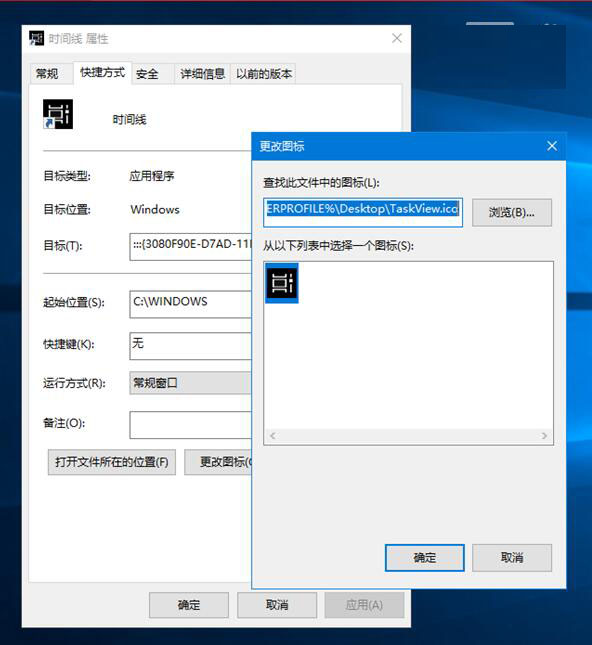Click the right arrow of icon list scrollbar
Image resolution: width=592 pixels, height=645 pixels.
[x=544, y=435]
